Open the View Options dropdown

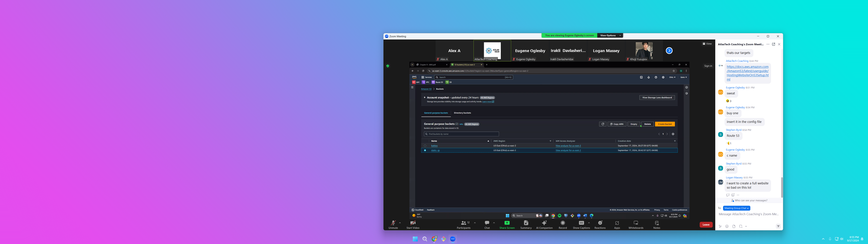[610, 35]
